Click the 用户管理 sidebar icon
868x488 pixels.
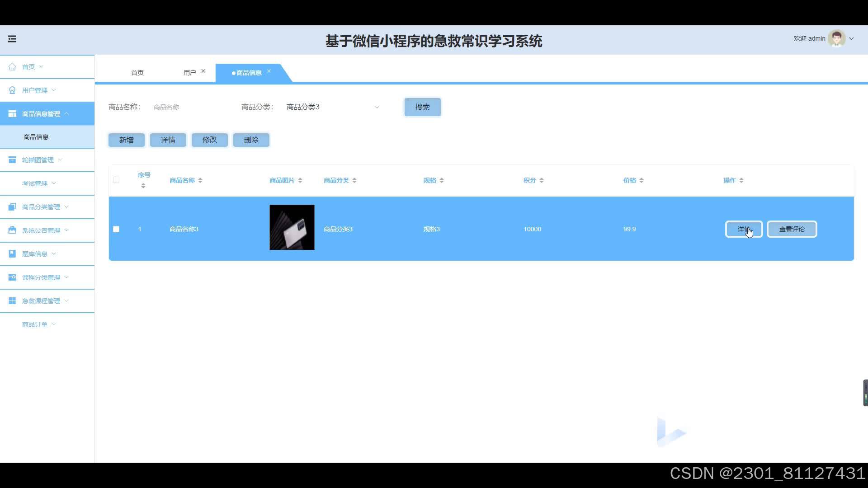point(12,90)
